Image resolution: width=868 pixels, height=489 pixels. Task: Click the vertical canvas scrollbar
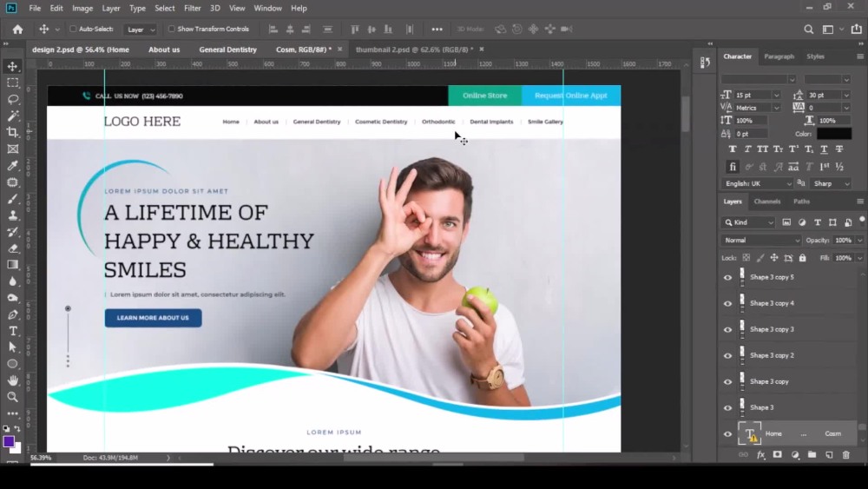tap(686, 114)
